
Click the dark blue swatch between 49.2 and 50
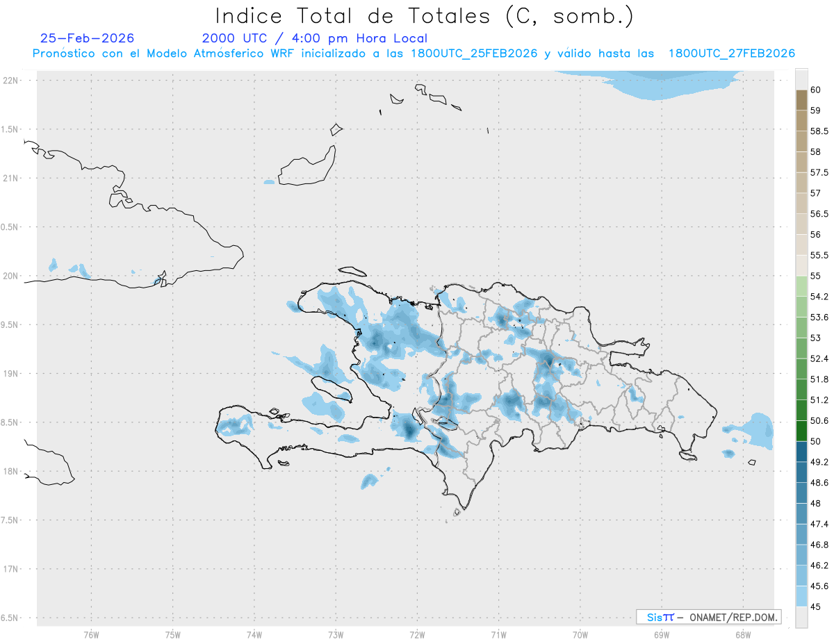[801, 452]
